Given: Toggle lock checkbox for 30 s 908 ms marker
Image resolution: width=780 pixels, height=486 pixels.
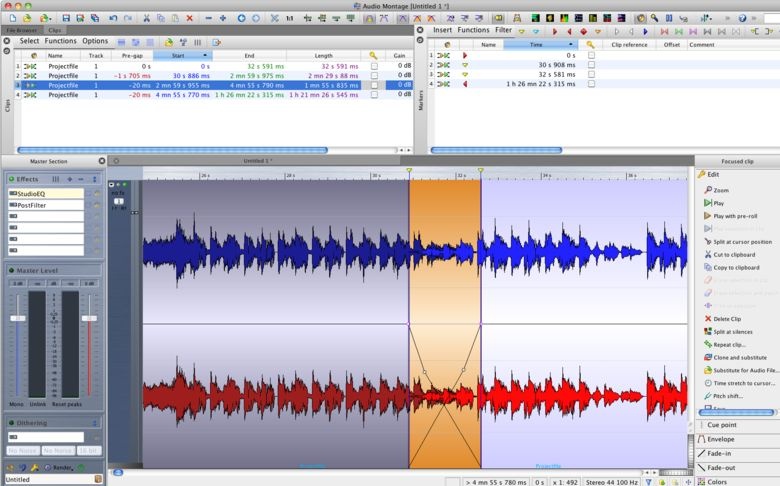Looking at the screenshot, I should (591, 65).
